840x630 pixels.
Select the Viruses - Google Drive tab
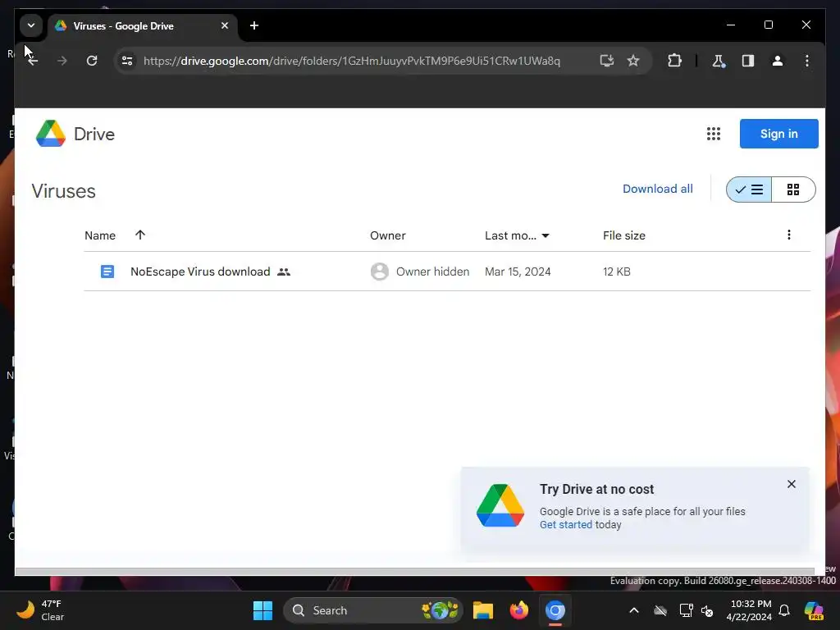click(x=143, y=25)
